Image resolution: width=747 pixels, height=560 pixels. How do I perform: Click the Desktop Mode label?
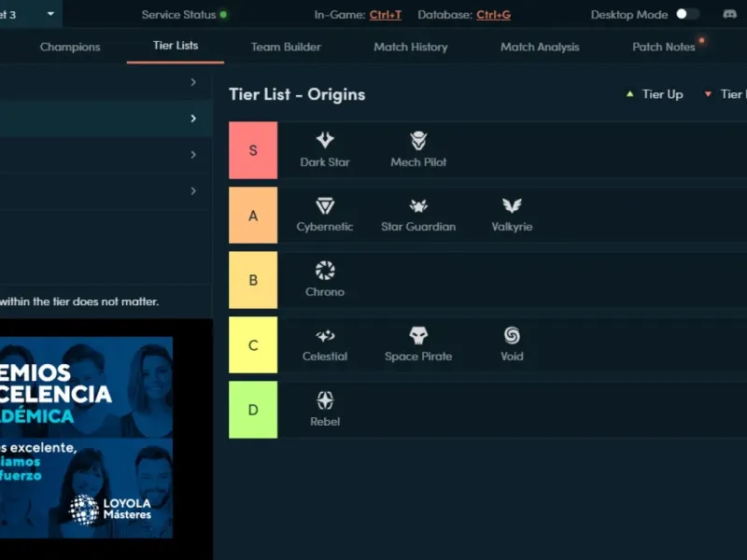coord(629,15)
